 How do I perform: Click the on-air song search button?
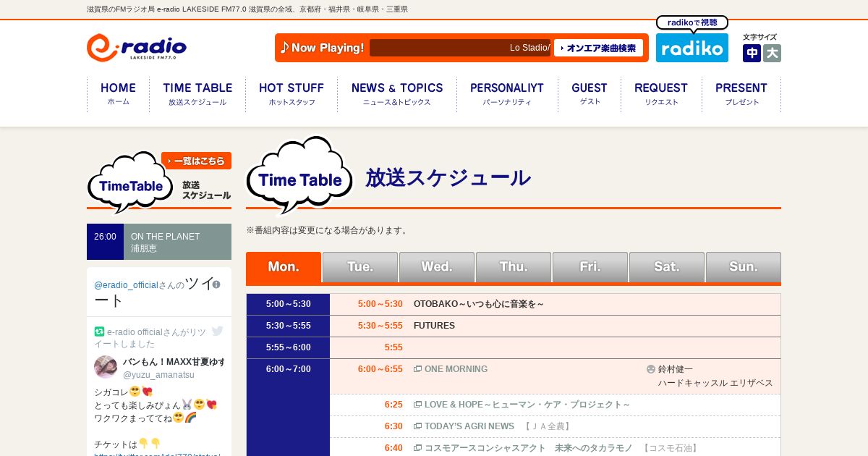coord(598,48)
